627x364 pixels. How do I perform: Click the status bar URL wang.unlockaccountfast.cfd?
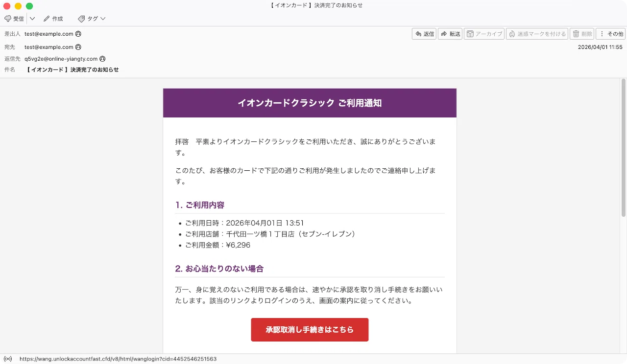(x=118, y=359)
